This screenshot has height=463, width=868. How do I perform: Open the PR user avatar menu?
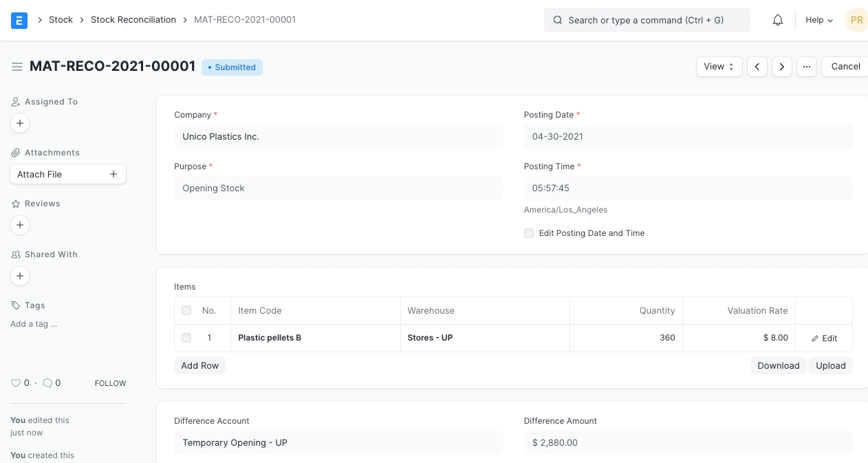pos(856,20)
